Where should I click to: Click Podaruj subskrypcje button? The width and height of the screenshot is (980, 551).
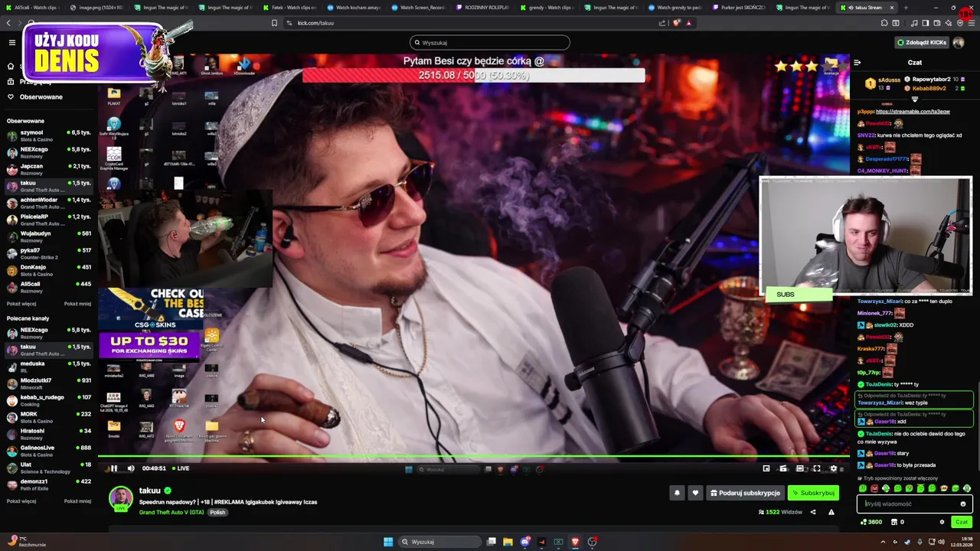click(745, 493)
